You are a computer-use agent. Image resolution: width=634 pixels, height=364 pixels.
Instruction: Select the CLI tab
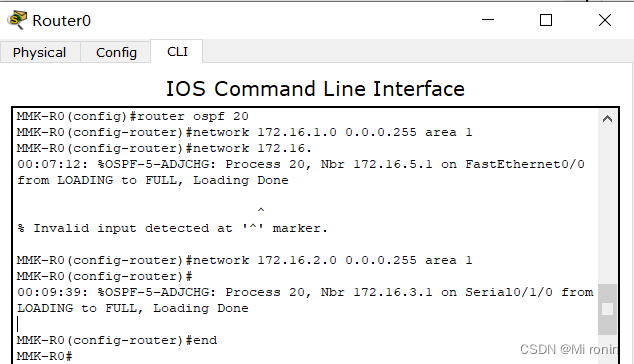(177, 52)
